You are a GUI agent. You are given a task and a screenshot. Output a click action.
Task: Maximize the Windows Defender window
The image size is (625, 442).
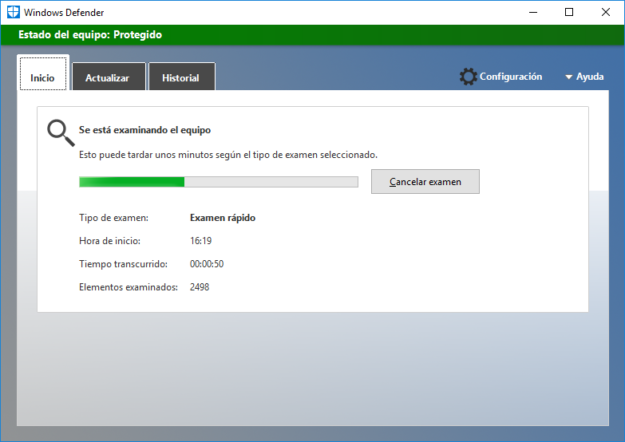tap(569, 12)
